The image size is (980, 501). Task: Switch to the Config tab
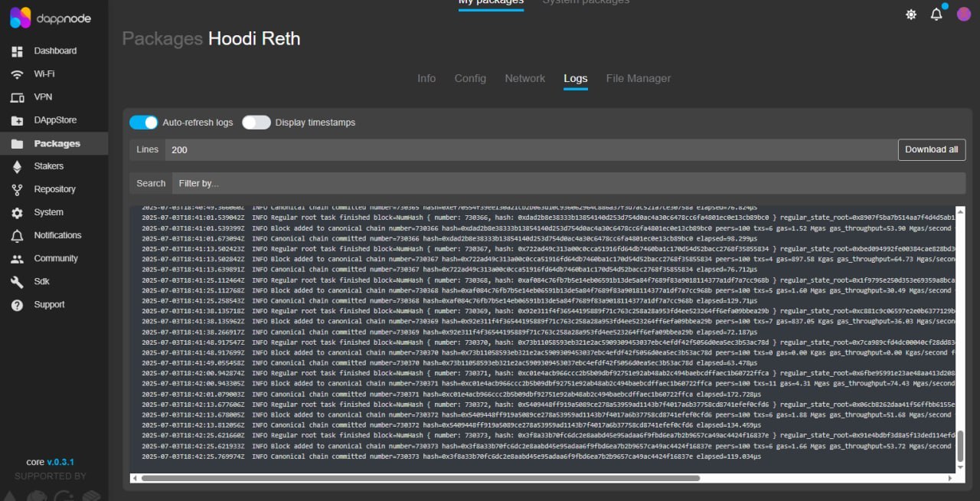[470, 78]
